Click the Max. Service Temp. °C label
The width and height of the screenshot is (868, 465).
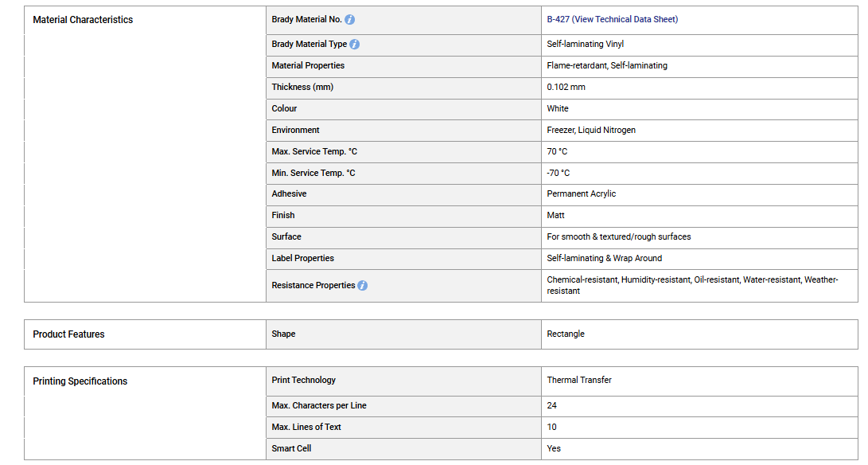click(314, 151)
